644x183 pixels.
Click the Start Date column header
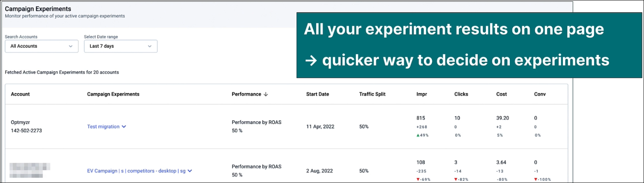coord(317,94)
